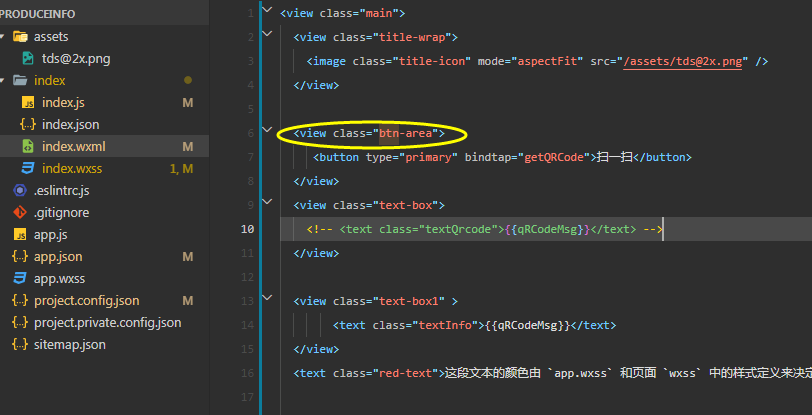Fold the title-wrap view at line 2
The width and height of the screenshot is (812, 415).
tap(267, 34)
